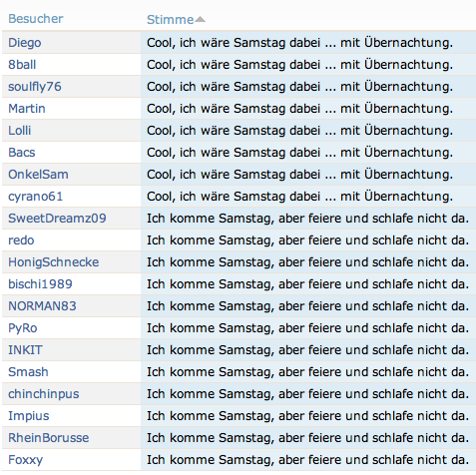Select Foxxy's vote text cell

(308, 460)
